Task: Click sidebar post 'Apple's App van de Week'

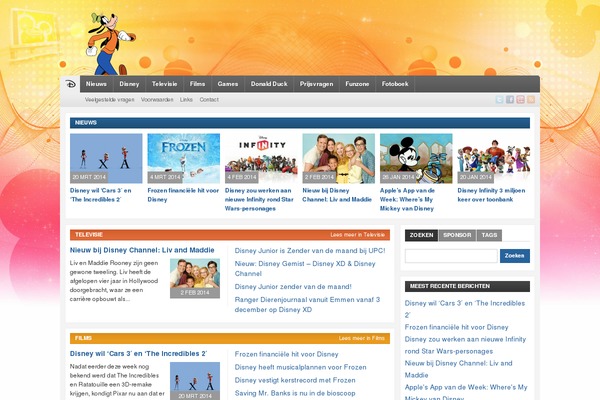Action: [x=466, y=392]
